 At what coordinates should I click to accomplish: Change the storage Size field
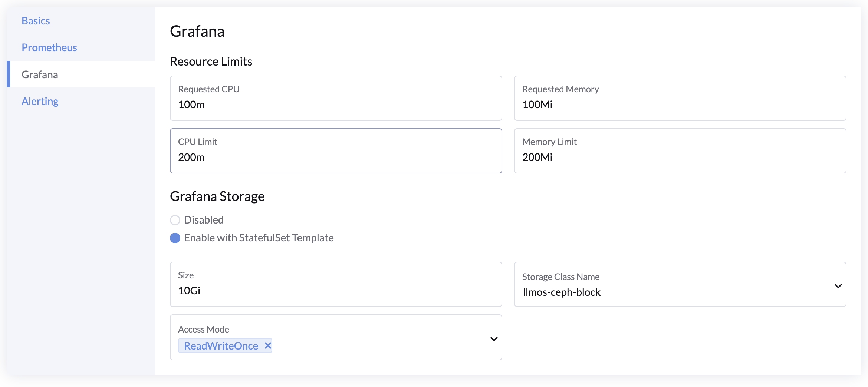click(336, 284)
